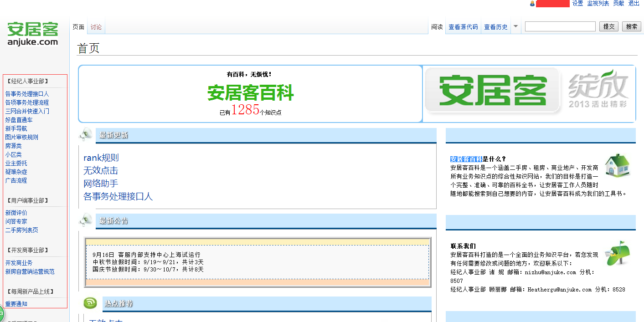This screenshot has height=322, width=644.
Task: Open 各项事务处理流程 in the sidebar
Action: pos(27,102)
